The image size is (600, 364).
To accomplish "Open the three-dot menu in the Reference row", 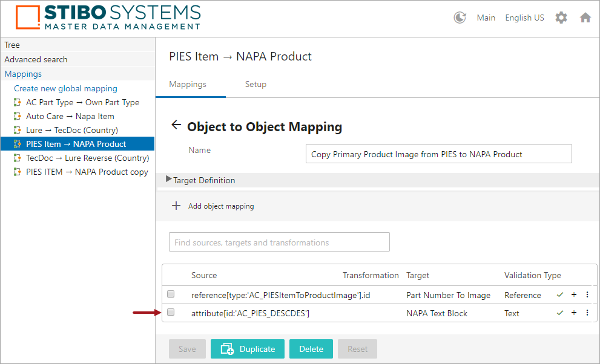I will (x=587, y=294).
